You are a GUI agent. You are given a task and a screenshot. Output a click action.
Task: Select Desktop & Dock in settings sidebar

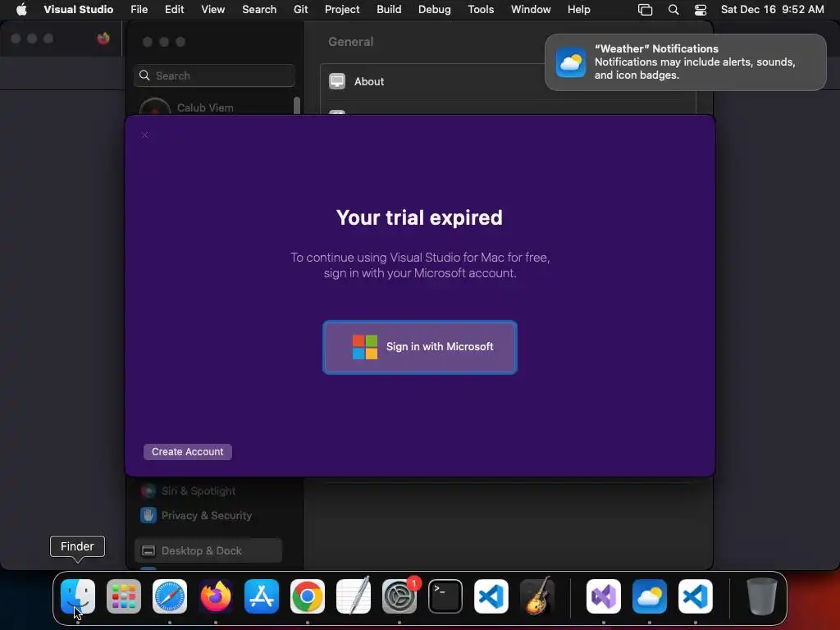click(x=208, y=550)
